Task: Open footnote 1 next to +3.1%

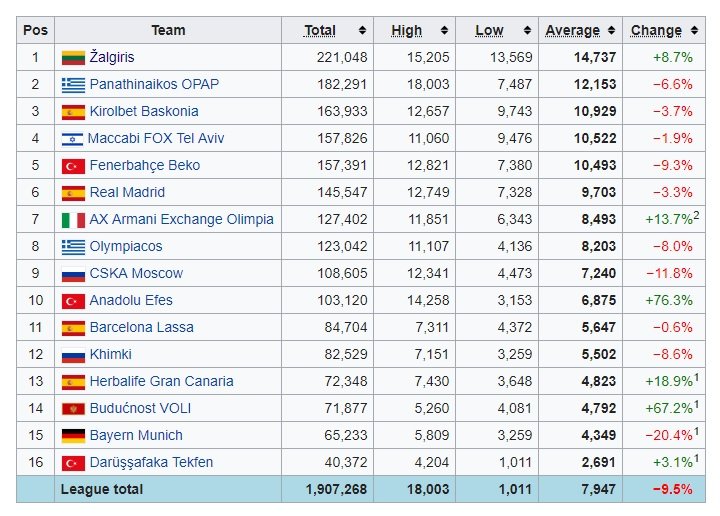Action: tap(696, 458)
